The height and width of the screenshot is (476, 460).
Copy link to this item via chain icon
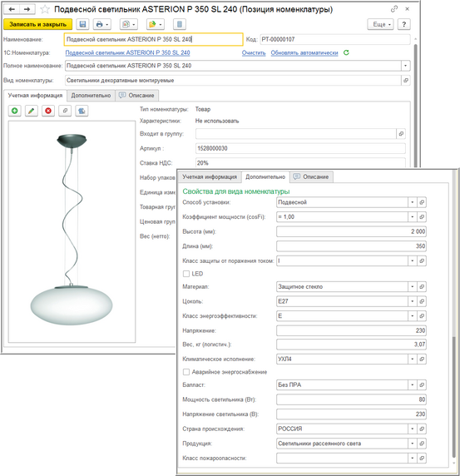[393, 9]
